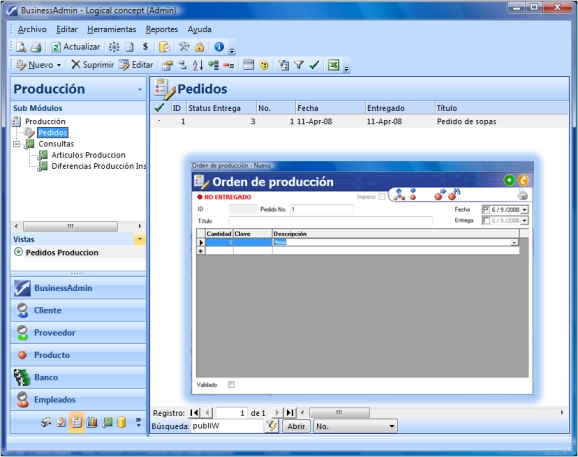
Task: Click the folder with clock icon
Action: [164, 47]
